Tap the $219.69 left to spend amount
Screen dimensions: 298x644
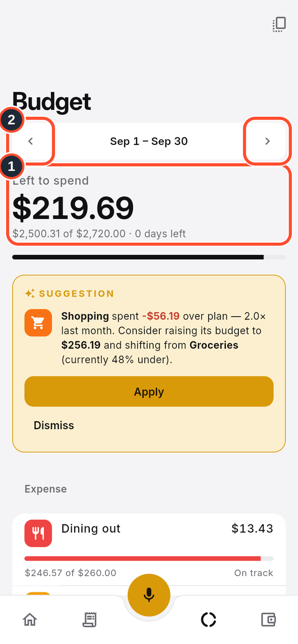(73, 208)
